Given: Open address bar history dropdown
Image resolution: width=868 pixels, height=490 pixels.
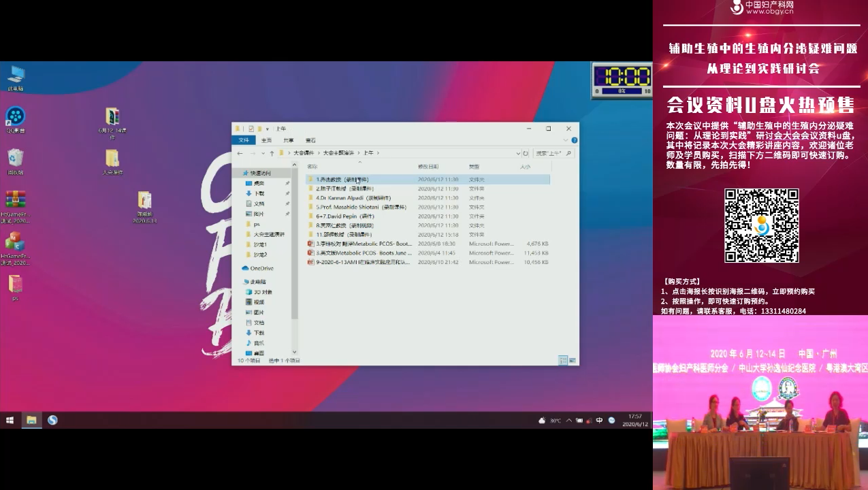Looking at the screenshot, I should coord(518,153).
